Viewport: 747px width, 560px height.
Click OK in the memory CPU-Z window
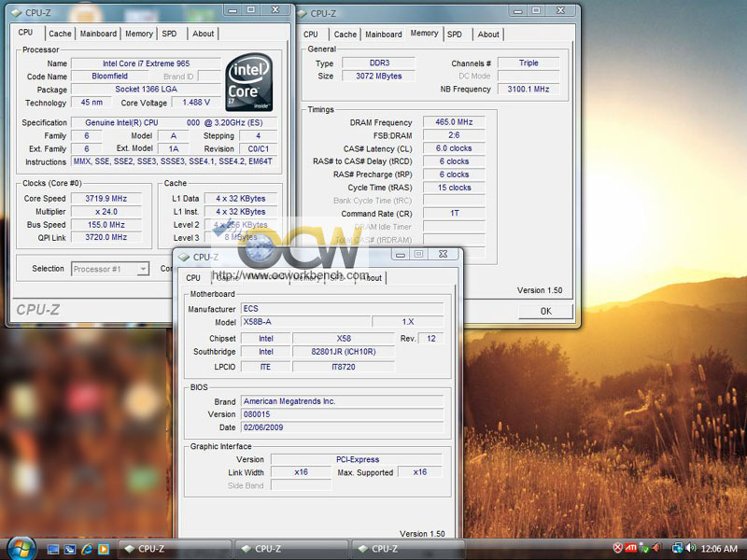(x=545, y=311)
